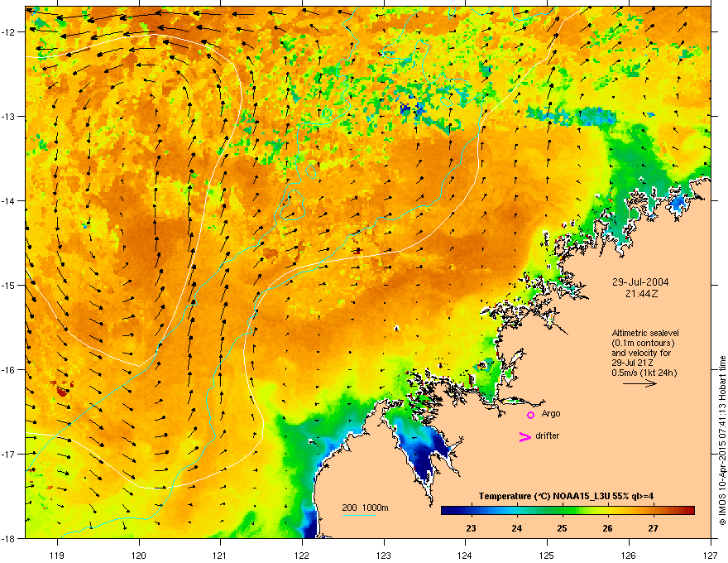Click the '25' temperature scale value
The height and width of the screenshot is (563, 728).
click(x=562, y=528)
